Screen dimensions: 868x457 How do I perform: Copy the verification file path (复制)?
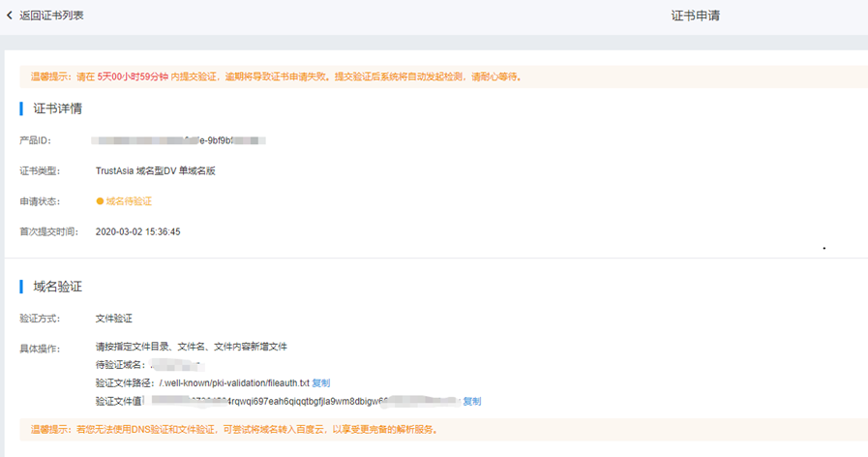(x=320, y=383)
